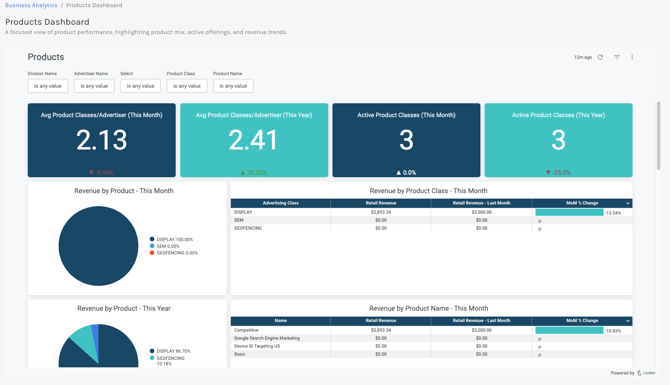The width and height of the screenshot is (670, 385).
Task: Click the Looker logo in footer
Action: click(646, 373)
